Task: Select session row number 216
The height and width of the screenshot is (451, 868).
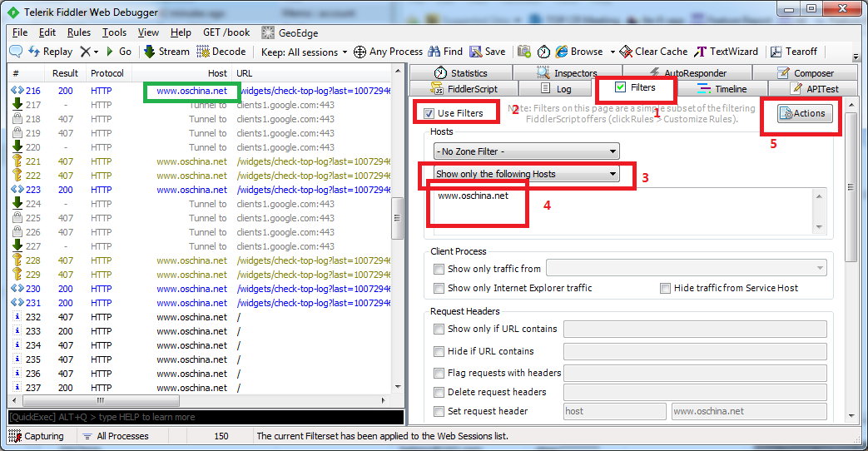Action: point(201,91)
